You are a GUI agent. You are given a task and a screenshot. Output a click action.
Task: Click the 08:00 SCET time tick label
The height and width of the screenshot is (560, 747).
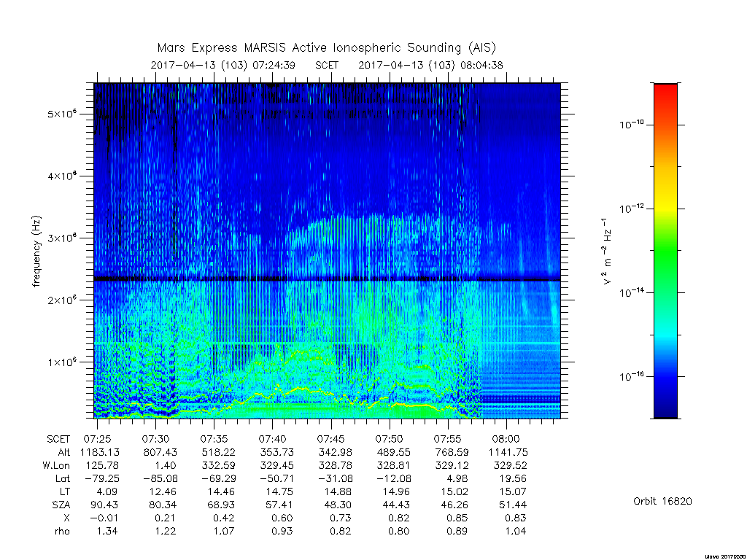tap(506, 438)
